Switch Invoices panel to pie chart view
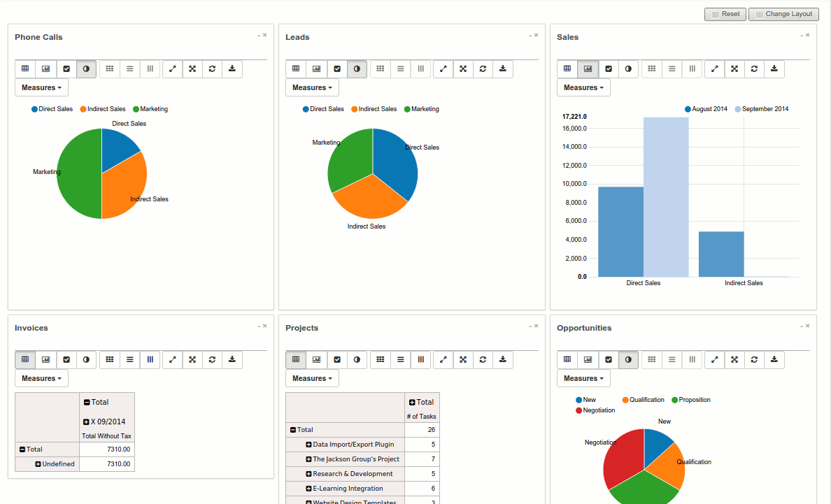This screenshot has height=504, width=831. click(86, 360)
